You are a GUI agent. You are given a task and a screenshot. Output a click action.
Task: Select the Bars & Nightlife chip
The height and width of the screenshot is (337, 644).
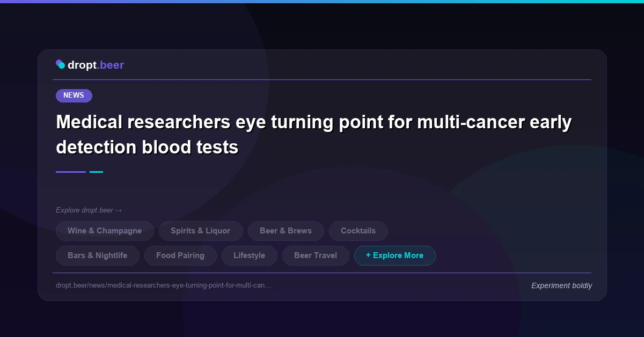tap(97, 255)
